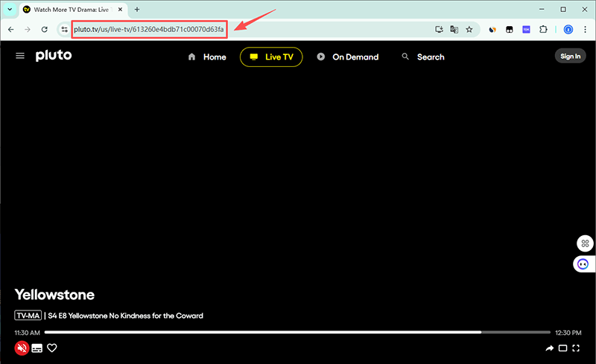Open the browser profile icon

pyautogui.click(x=568, y=29)
